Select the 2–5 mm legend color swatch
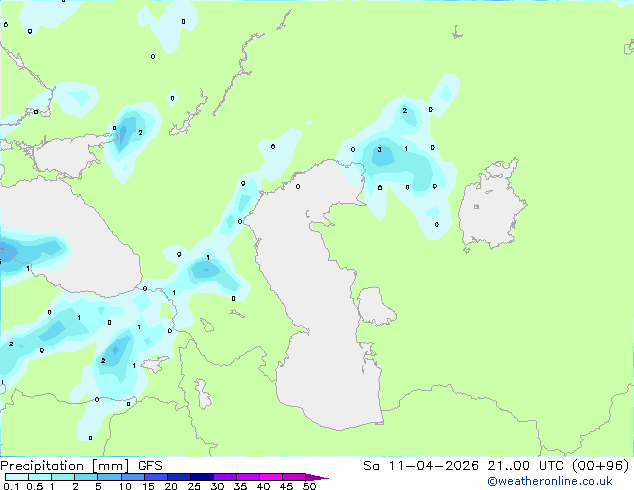The height and width of the screenshot is (490, 634). coord(86,477)
